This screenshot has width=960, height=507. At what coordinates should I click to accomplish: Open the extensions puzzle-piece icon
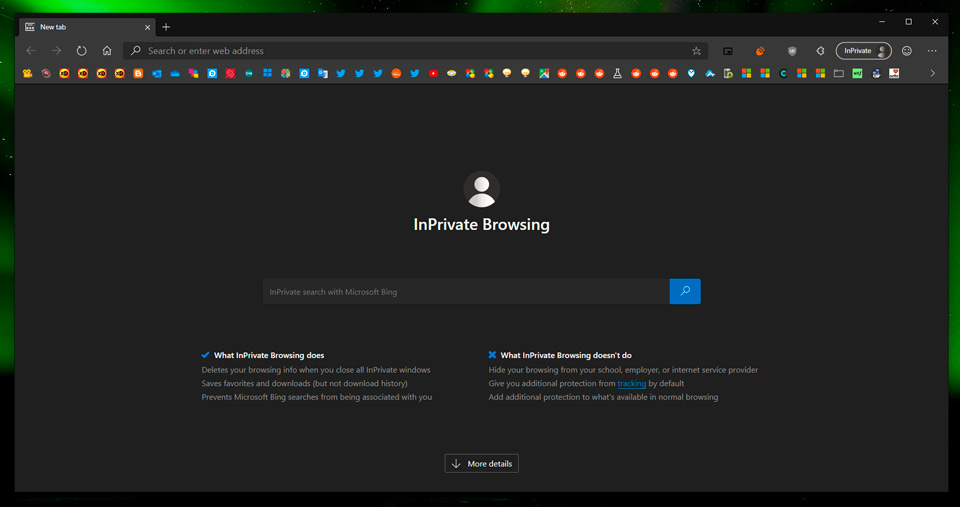(x=820, y=51)
